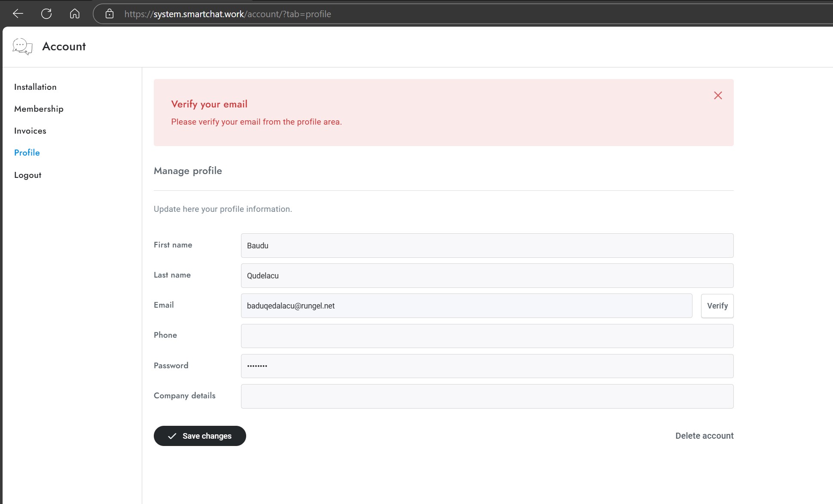Viewport: 833px width, 504px height.
Task: Click the site lock icon in address bar
Action: pyautogui.click(x=110, y=14)
